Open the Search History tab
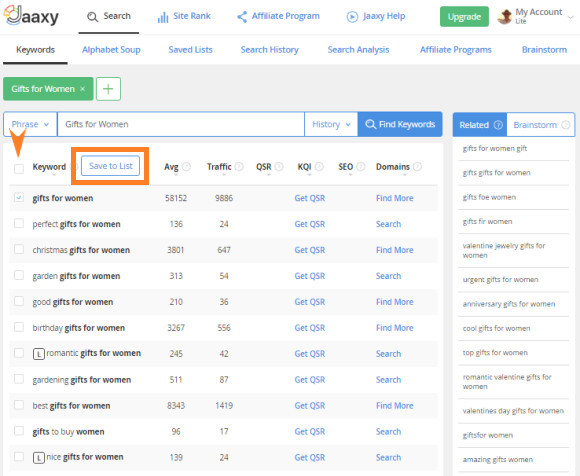580x476 pixels. (270, 50)
